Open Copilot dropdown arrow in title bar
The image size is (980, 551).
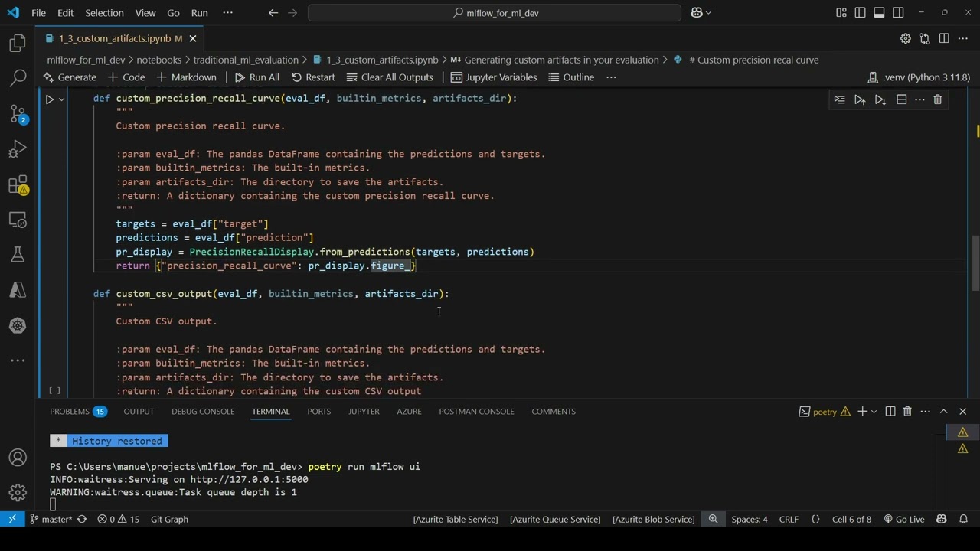tap(708, 12)
